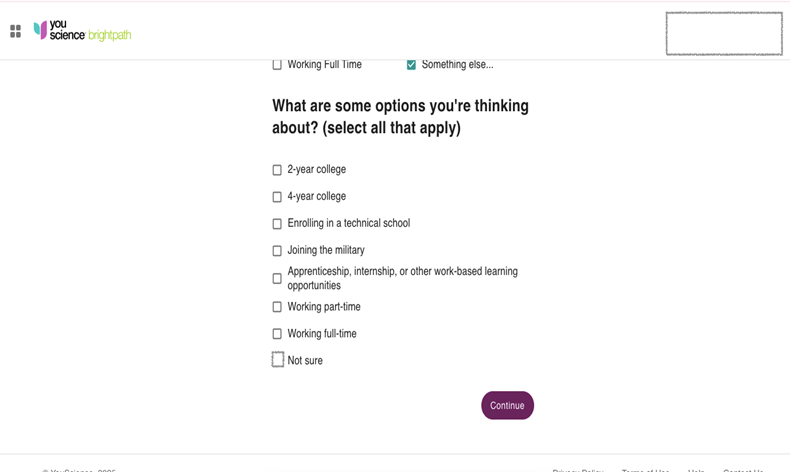Click the 'Working part-time' label text
The image size is (790, 472).
click(324, 307)
